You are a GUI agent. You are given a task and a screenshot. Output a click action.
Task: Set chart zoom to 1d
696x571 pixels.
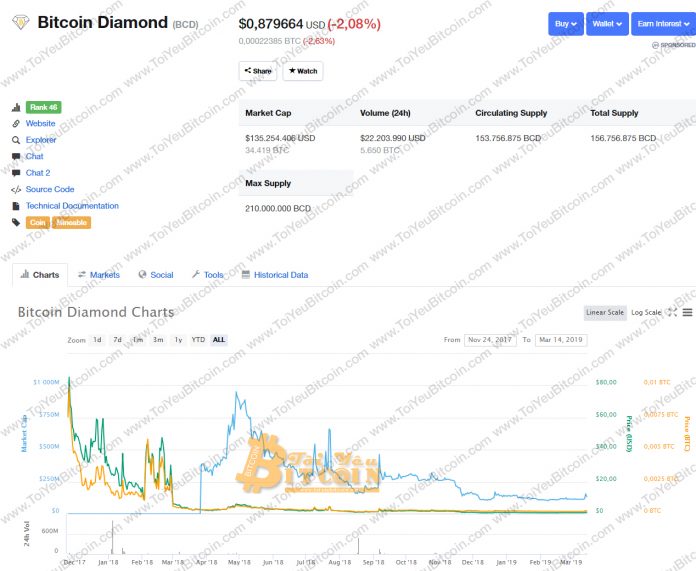point(97,340)
